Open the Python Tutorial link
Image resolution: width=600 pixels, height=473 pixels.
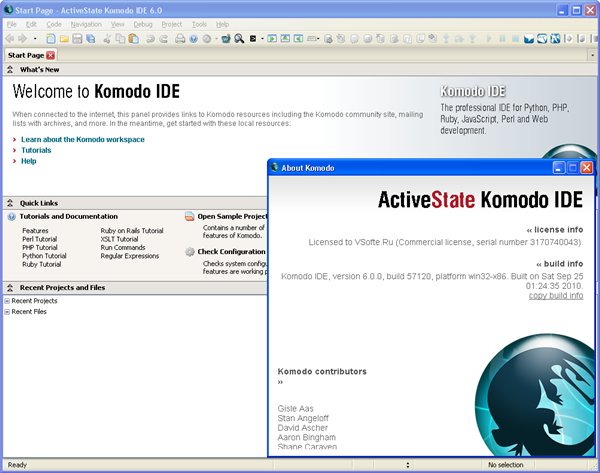pyautogui.click(x=44, y=256)
